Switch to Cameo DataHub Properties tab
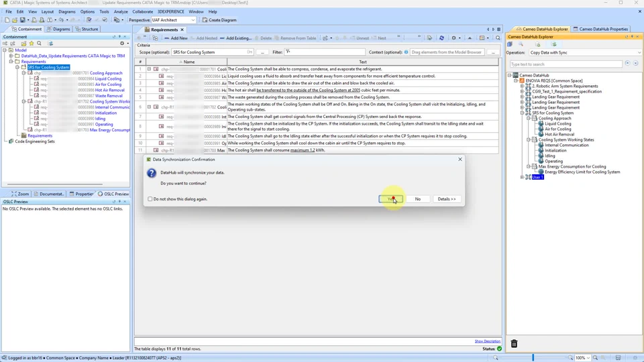644x362 pixels. click(x=600, y=29)
